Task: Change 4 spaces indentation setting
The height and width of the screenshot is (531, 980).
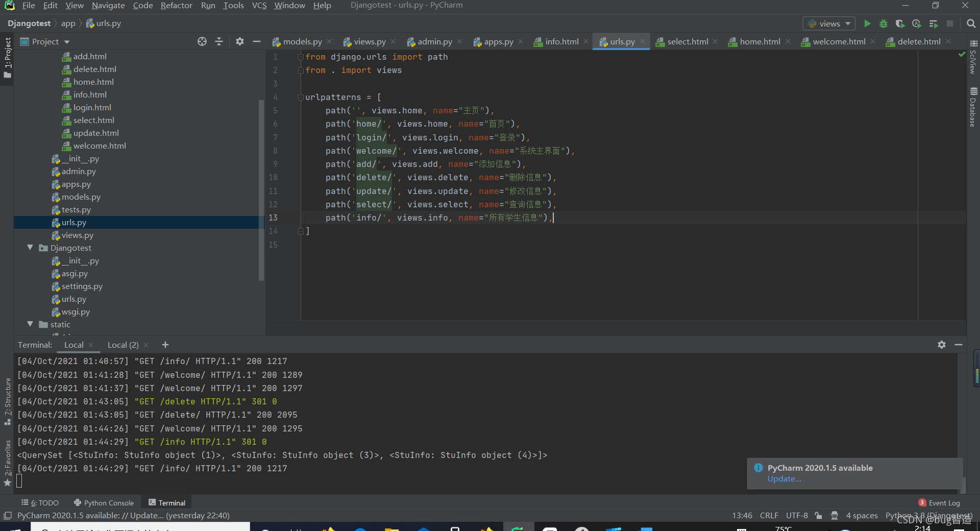Action: point(862,516)
